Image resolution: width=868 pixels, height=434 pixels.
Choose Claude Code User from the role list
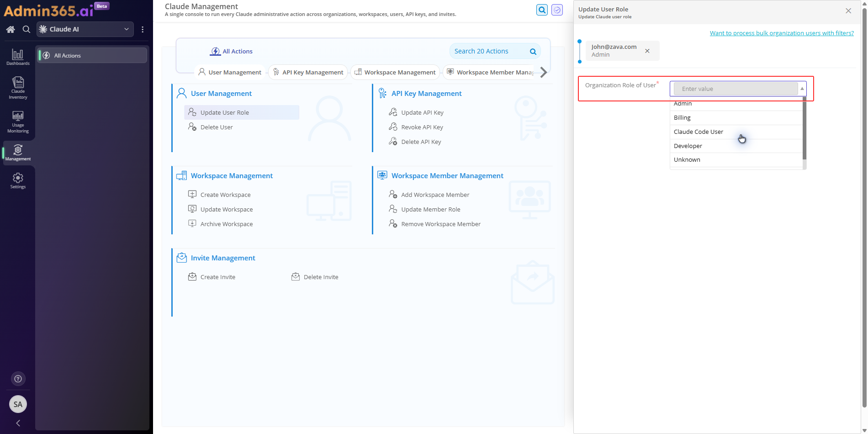click(x=736, y=132)
